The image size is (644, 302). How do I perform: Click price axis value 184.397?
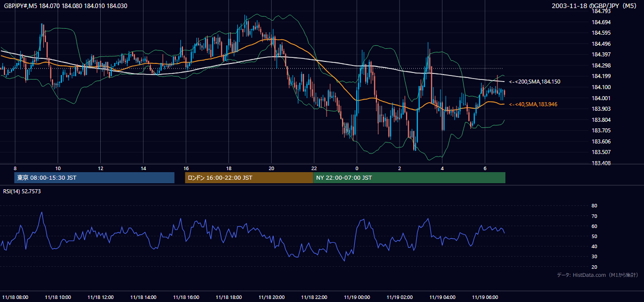click(x=601, y=54)
